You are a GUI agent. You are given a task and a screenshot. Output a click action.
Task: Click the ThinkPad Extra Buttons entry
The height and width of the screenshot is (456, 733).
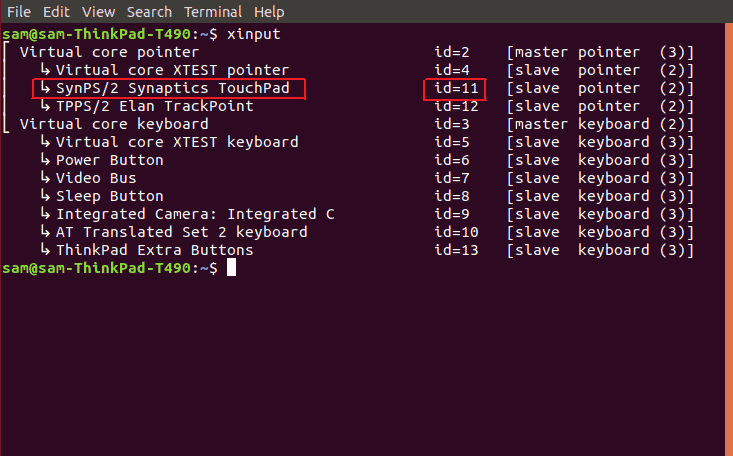[x=155, y=250]
